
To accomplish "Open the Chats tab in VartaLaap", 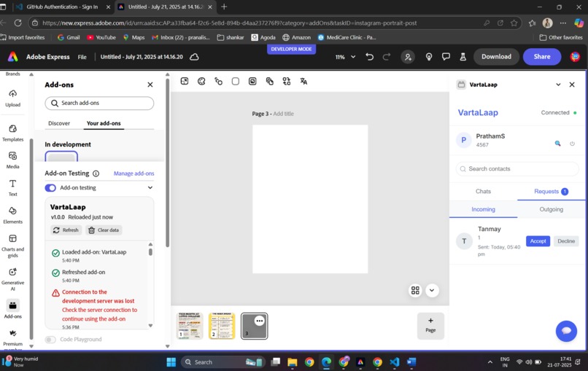I will tap(484, 191).
